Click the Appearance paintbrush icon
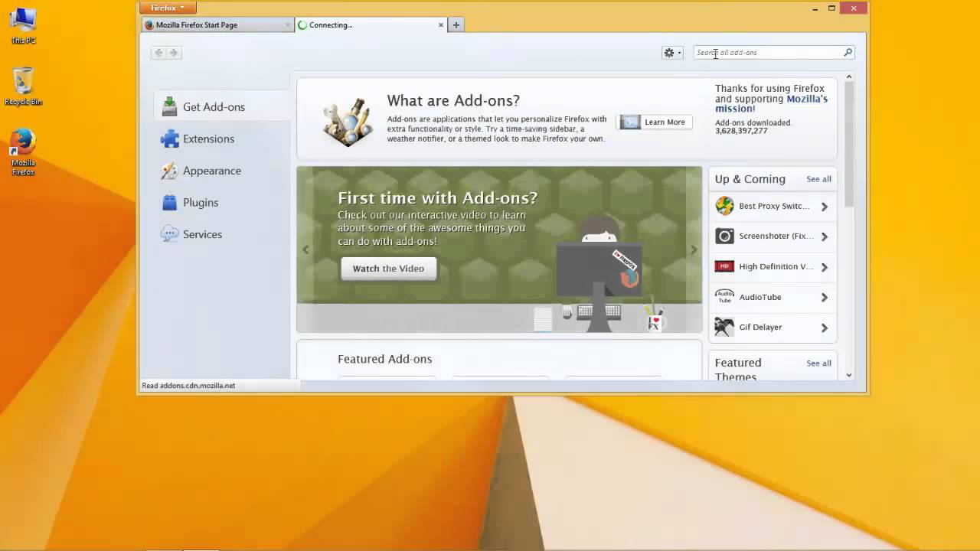980x551 pixels. pyautogui.click(x=169, y=171)
